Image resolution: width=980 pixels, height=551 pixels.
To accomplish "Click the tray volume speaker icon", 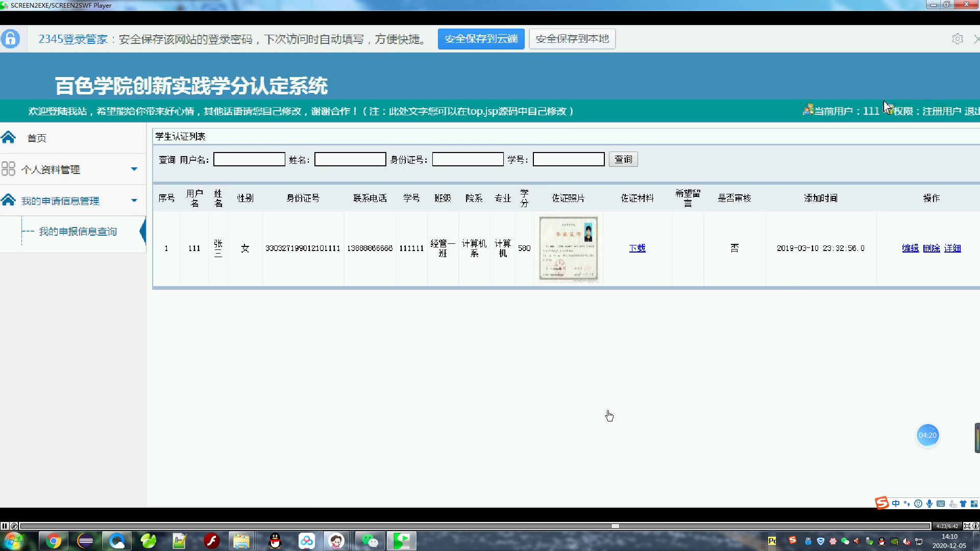I will point(906,541).
